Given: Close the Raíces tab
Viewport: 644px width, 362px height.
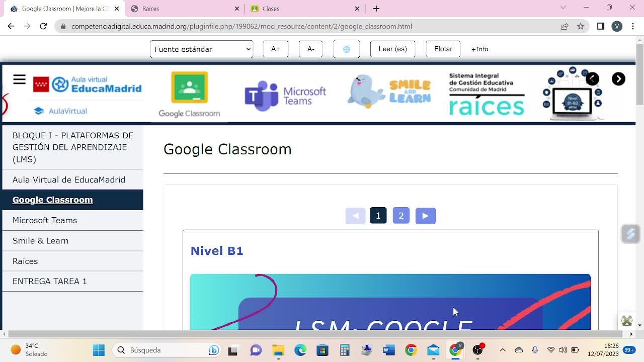Looking at the screenshot, I should [x=237, y=9].
